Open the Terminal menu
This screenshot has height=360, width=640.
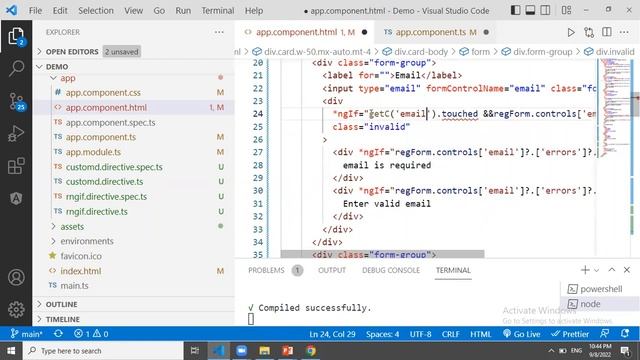pyautogui.click(x=218, y=11)
